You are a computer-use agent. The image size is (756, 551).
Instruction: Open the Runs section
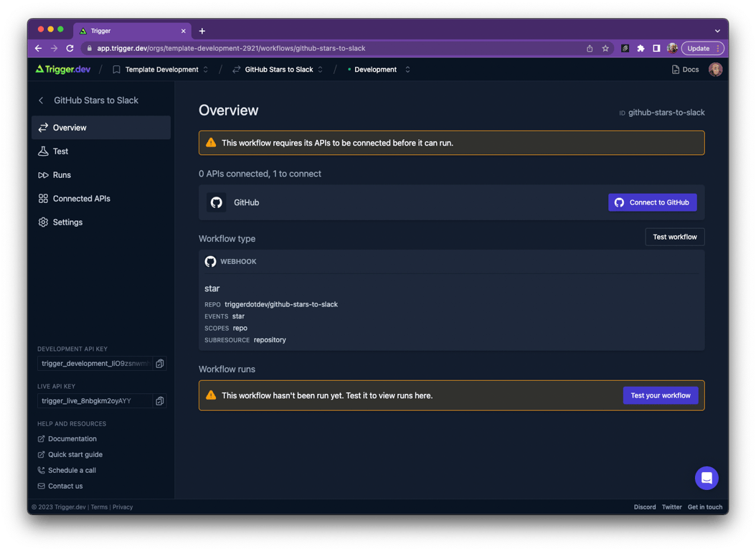tap(101, 175)
